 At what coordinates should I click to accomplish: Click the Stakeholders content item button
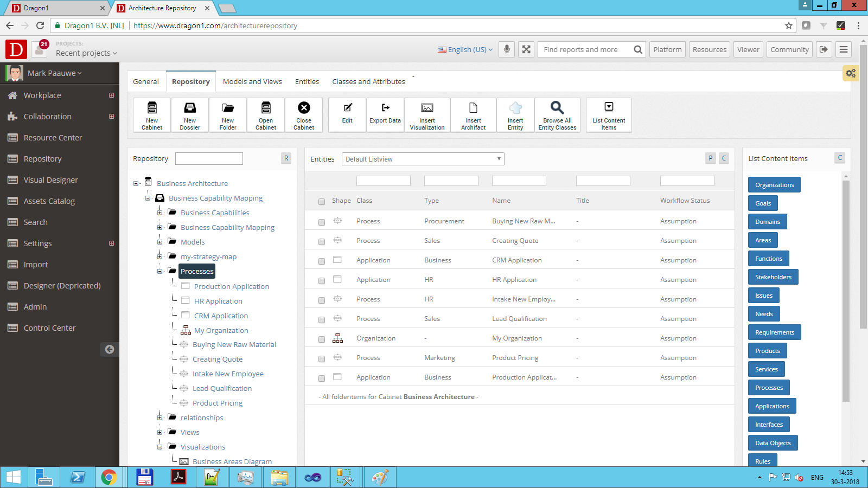[773, 277]
